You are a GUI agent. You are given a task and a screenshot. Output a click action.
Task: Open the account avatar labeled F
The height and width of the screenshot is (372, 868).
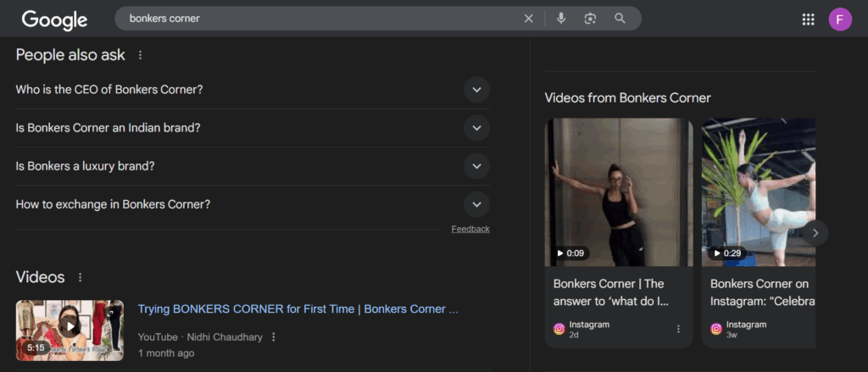pyautogui.click(x=840, y=19)
